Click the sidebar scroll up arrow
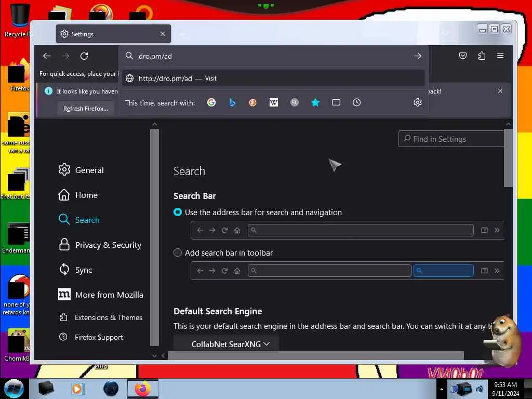532x399 pixels. click(154, 124)
